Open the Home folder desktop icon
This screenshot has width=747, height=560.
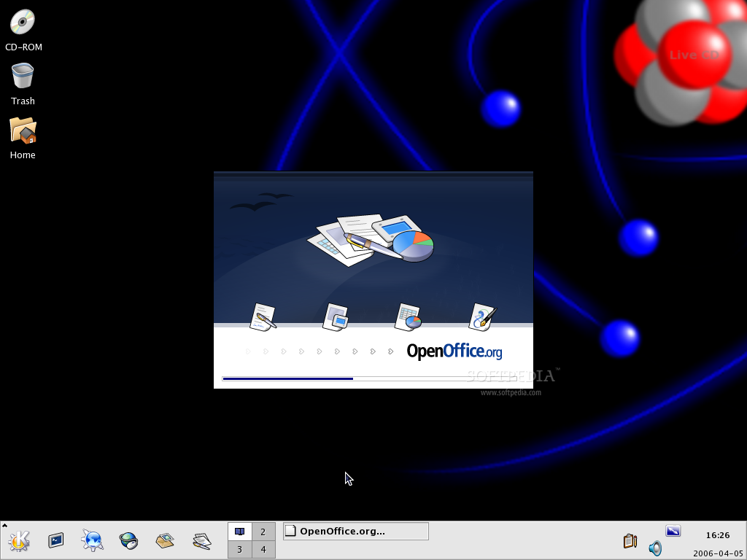[23, 130]
